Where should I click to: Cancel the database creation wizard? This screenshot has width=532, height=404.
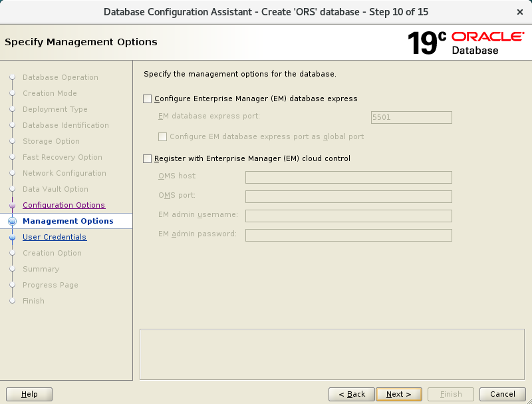pos(503,394)
